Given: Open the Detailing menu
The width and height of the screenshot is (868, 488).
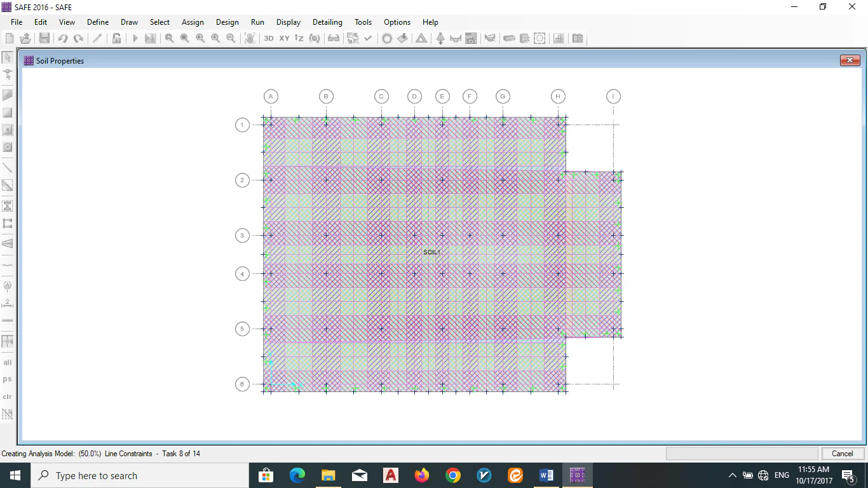Looking at the screenshot, I should coord(327,22).
